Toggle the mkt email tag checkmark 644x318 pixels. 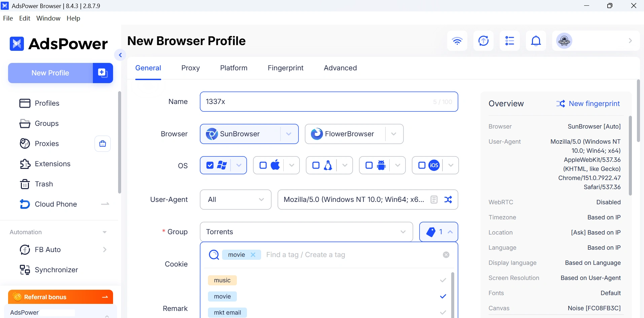click(443, 313)
